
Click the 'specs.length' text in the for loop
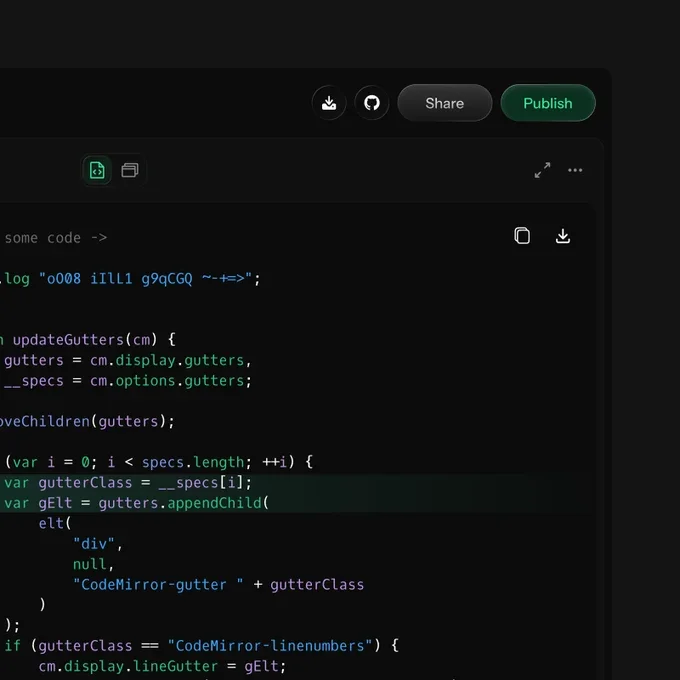pos(193,462)
